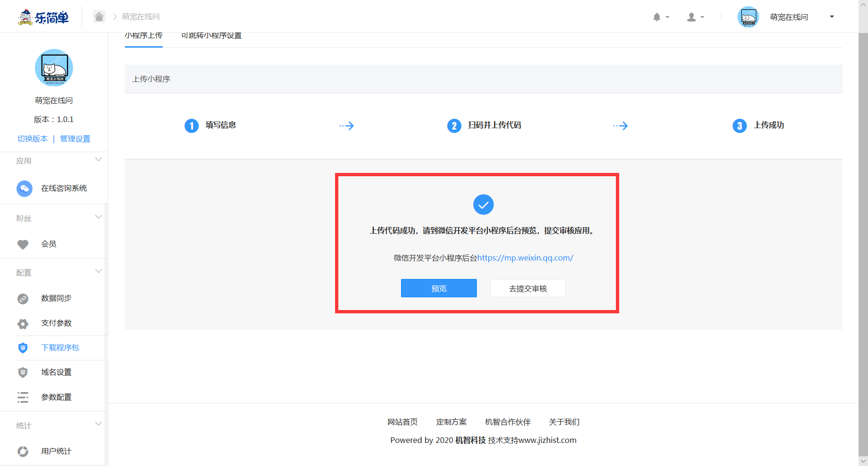
Task: Open the 机智合作伙伴 footer link
Action: (508, 422)
